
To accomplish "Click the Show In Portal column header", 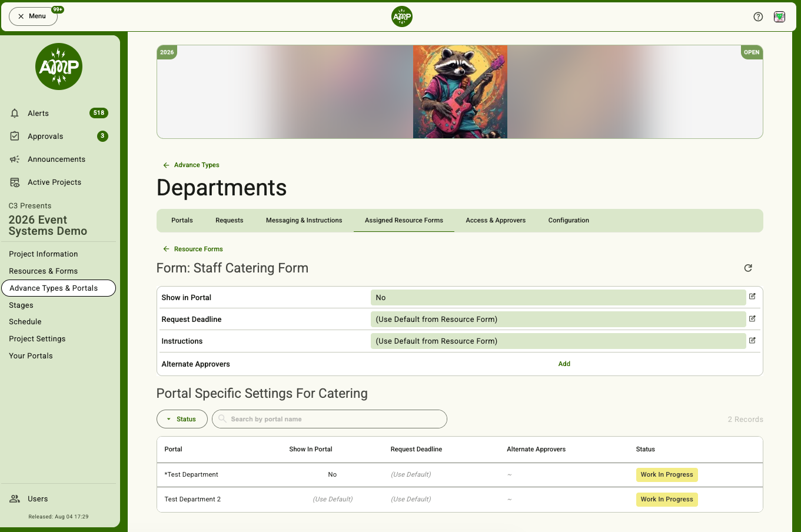I will click(x=311, y=450).
